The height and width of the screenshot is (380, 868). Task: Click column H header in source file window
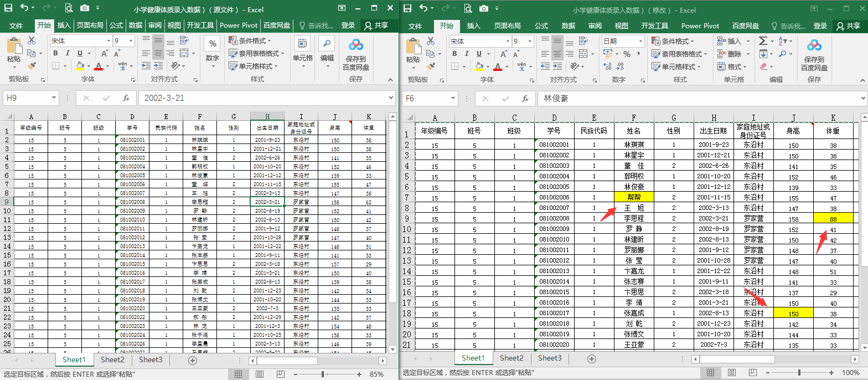coord(267,116)
